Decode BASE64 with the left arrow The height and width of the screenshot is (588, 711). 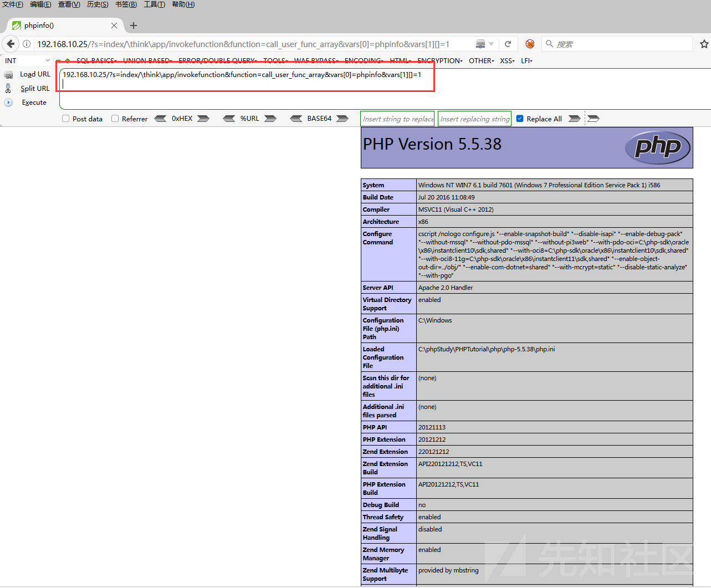[x=296, y=119]
